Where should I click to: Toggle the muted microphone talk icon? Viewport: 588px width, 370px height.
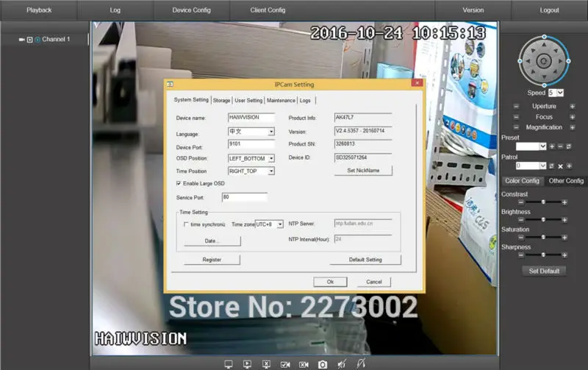[x=361, y=363]
